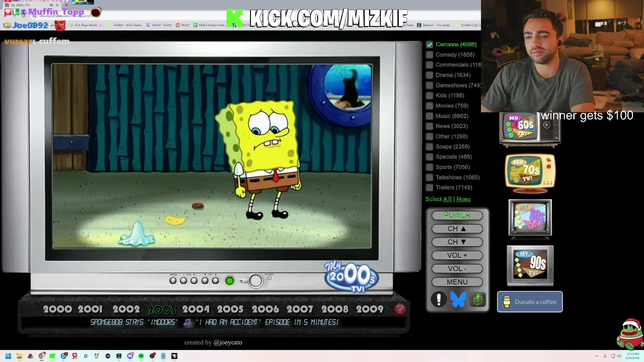The image size is (644, 362).
Task: Open MENU on the remote
Action: (x=457, y=282)
